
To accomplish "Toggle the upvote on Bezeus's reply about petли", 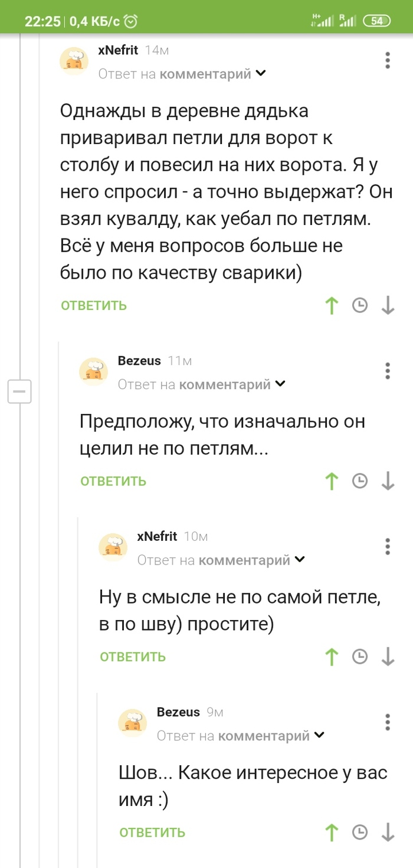I will coord(332,481).
